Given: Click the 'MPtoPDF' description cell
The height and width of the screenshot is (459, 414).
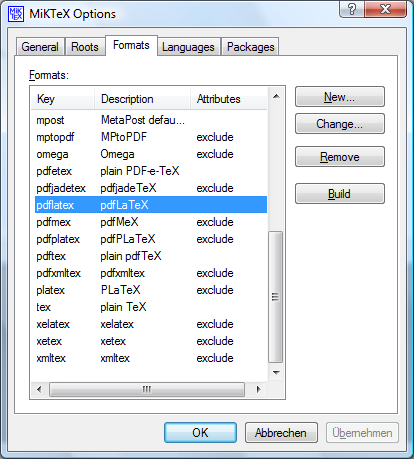Looking at the screenshot, I should pos(124,137).
